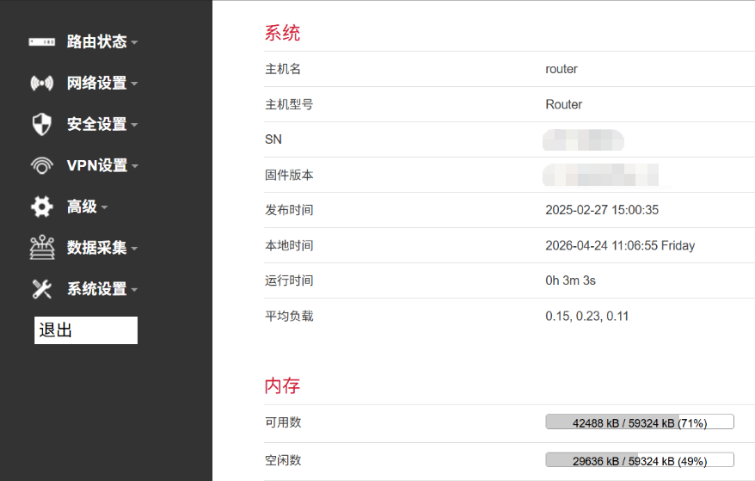
Task: Open the 高级 menu
Action: point(82,207)
